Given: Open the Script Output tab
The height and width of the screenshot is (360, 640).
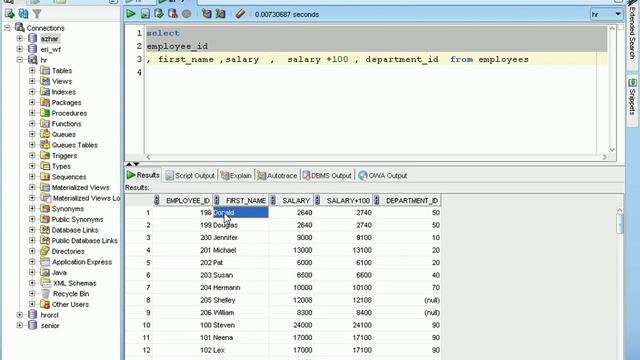Looking at the screenshot, I should (190, 176).
